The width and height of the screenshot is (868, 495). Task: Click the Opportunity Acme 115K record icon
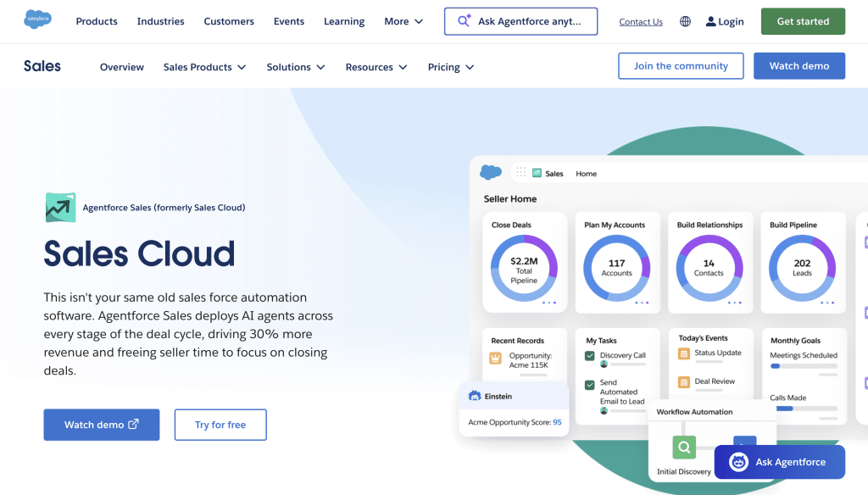495,359
